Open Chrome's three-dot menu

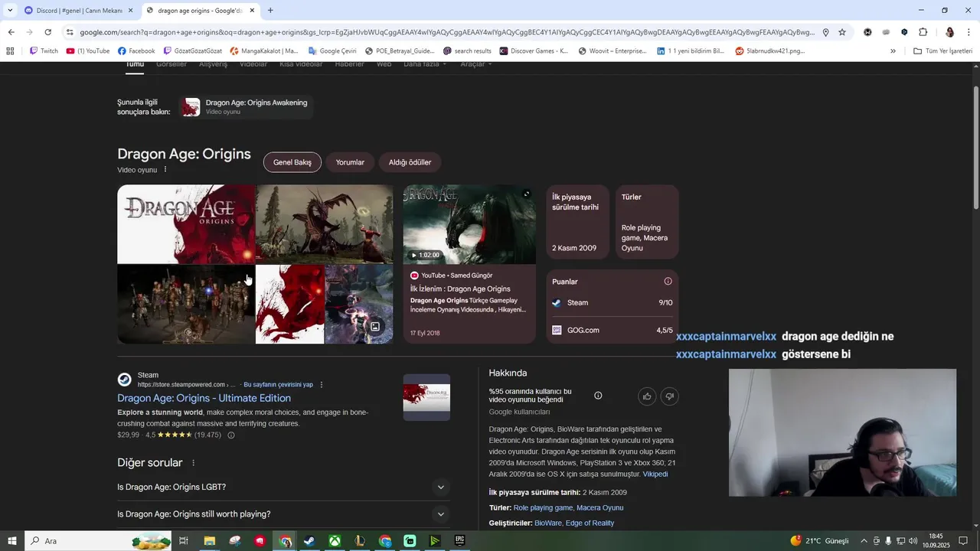click(969, 32)
